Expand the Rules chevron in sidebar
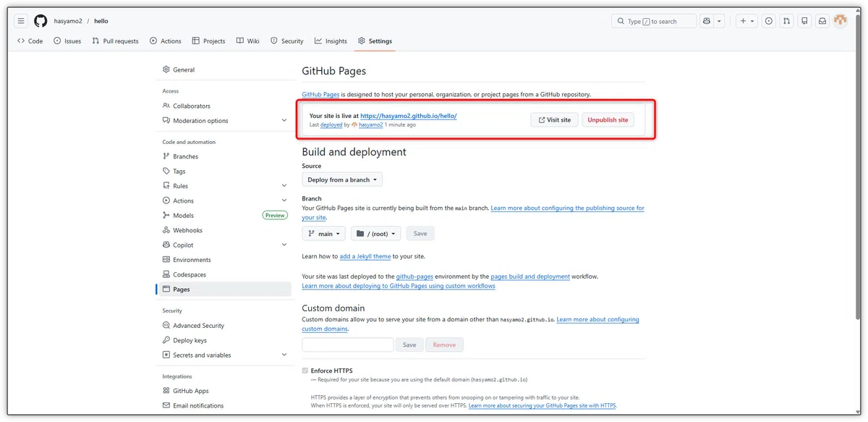 click(x=284, y=186)
